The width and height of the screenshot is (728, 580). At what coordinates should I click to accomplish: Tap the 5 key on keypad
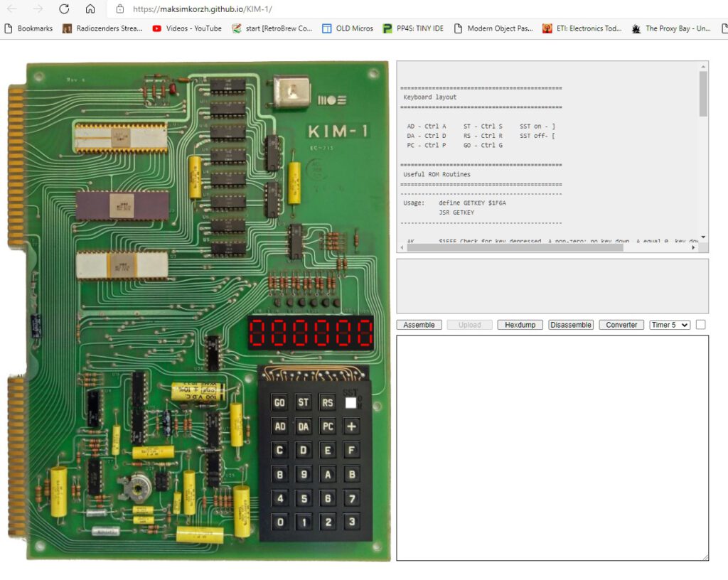pyautogui.click(x=303, y=498)
